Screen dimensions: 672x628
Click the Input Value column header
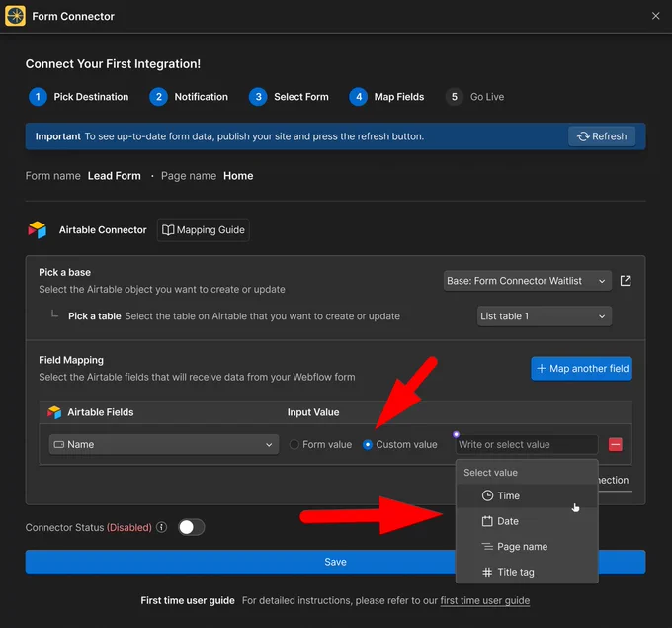click(x=313, y=412)
